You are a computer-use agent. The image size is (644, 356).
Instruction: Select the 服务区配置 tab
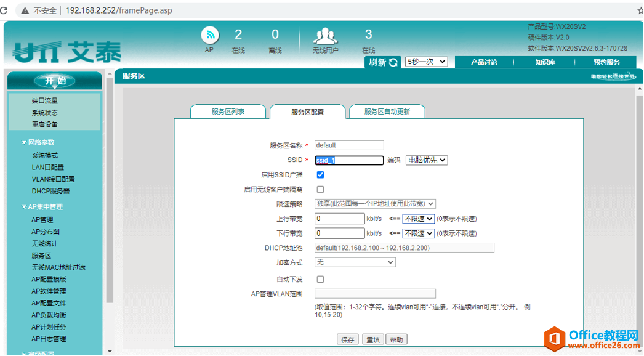click(307, 112)
